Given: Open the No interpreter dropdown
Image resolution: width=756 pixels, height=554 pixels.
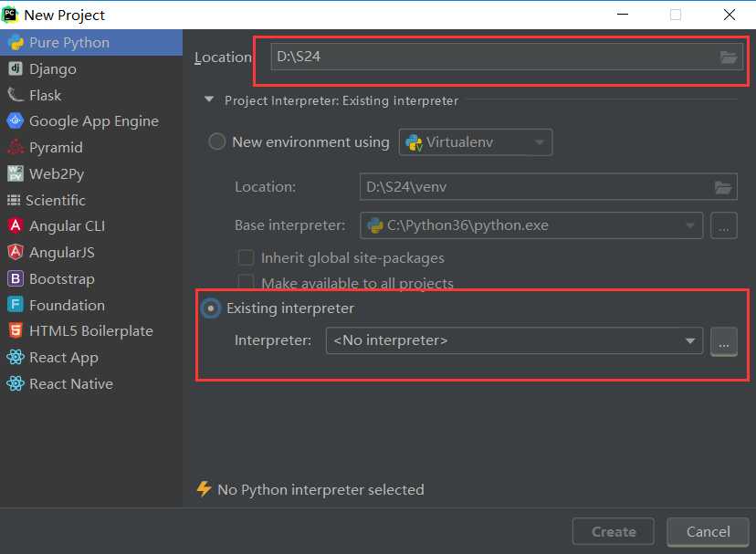Looking at the screenshot, I should click(x=514, y=340).
